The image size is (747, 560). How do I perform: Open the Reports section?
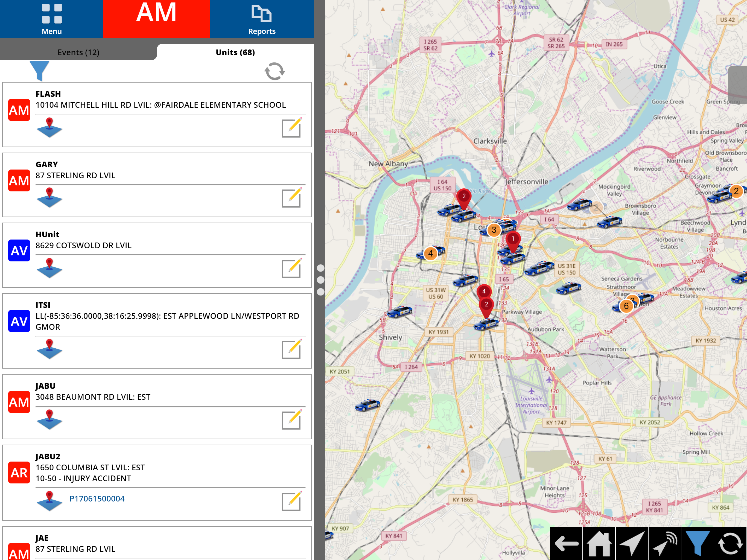262,19
